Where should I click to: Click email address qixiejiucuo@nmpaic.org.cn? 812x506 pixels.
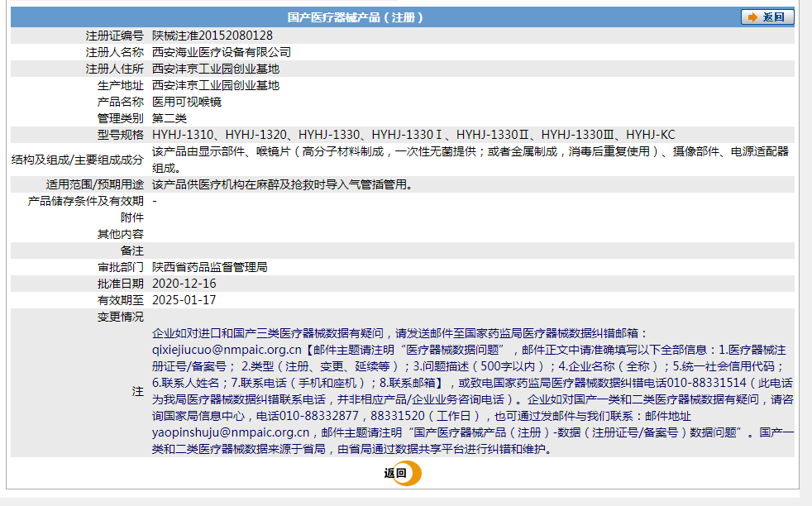227,350
